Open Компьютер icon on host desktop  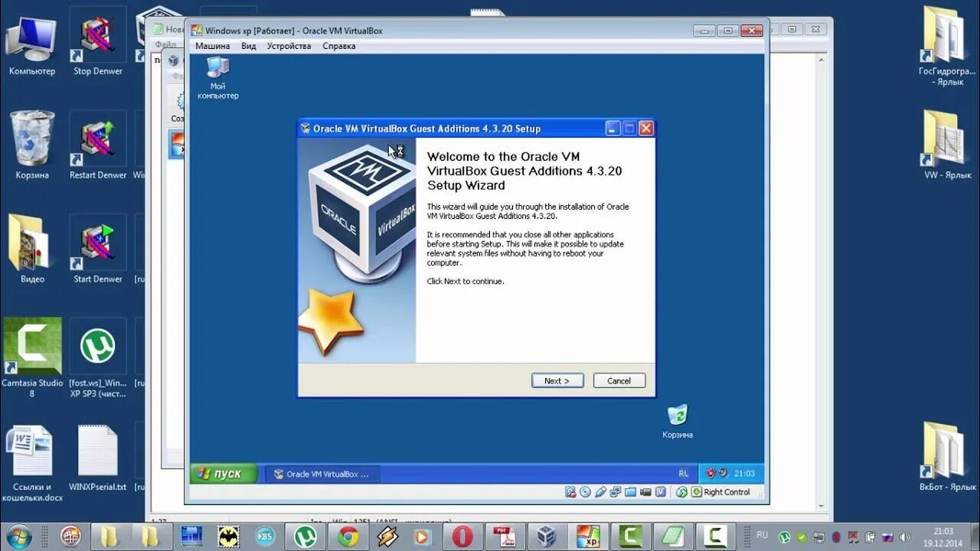[32, 44]
